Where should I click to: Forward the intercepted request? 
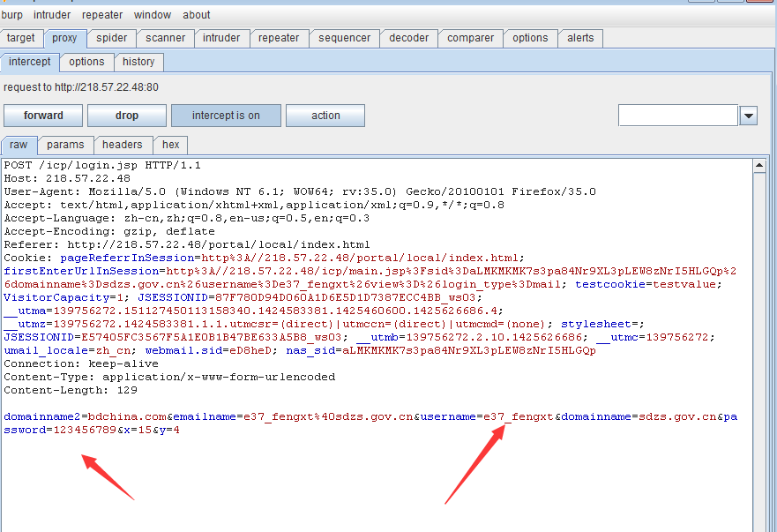pos(43,116)
